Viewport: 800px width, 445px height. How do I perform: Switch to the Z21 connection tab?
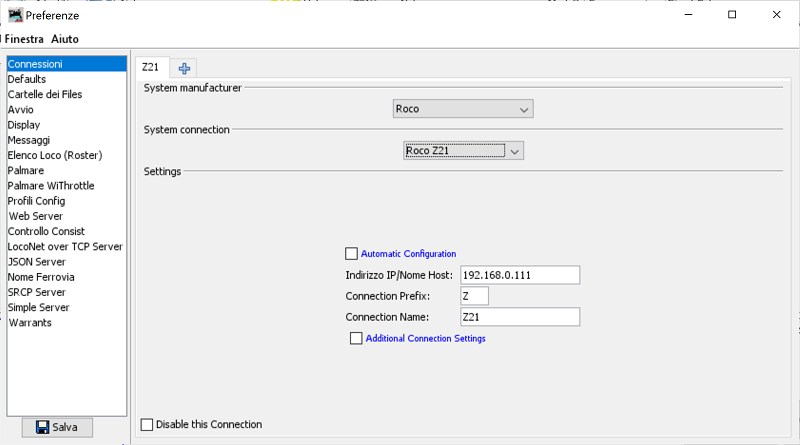tap(150, 68)
